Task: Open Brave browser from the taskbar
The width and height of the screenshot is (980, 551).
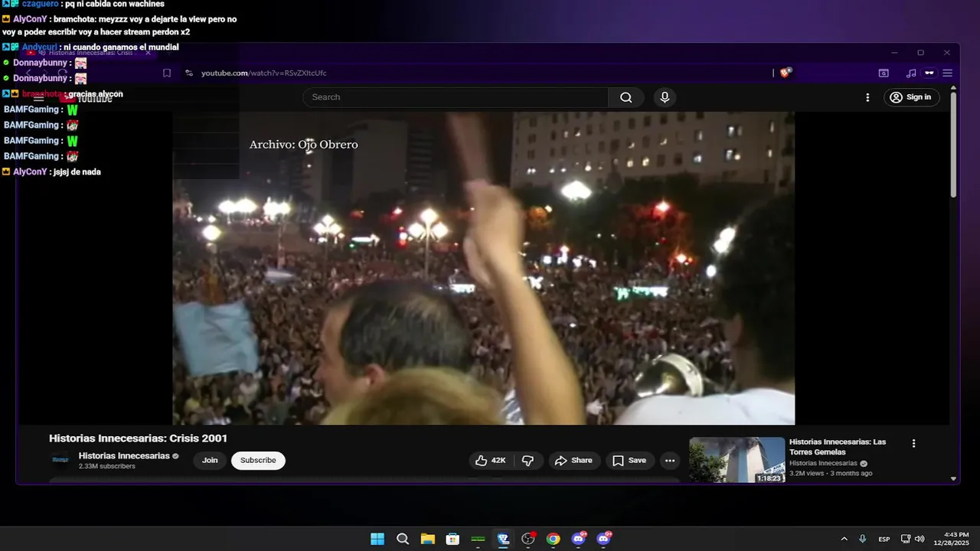Action: [x=503, y=539]
